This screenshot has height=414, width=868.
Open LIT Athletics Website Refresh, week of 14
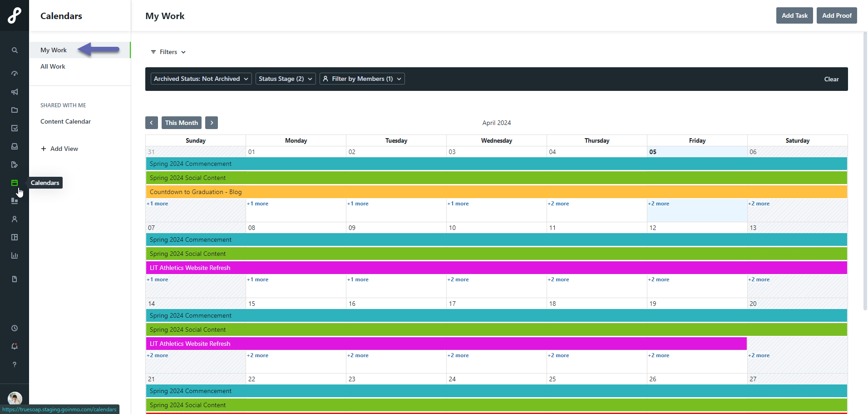pos(446,344)
